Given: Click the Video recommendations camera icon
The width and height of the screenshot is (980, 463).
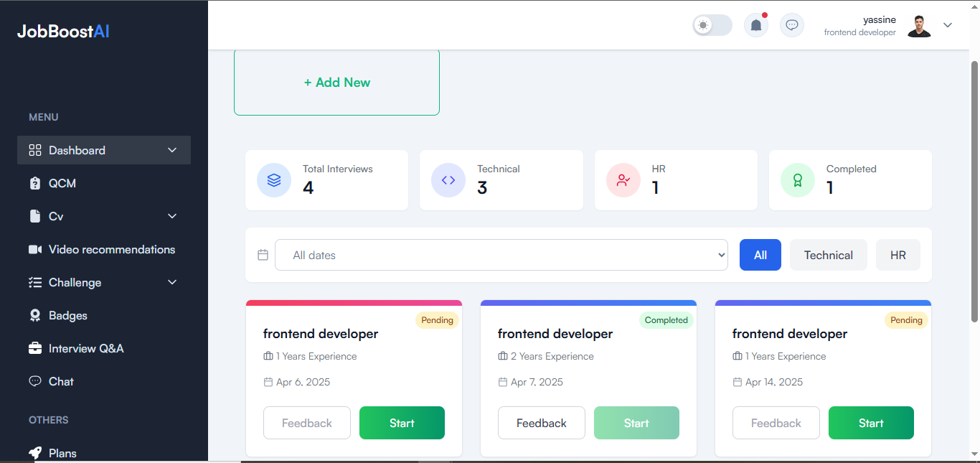Looking at the screenshot, I should 35,249.
